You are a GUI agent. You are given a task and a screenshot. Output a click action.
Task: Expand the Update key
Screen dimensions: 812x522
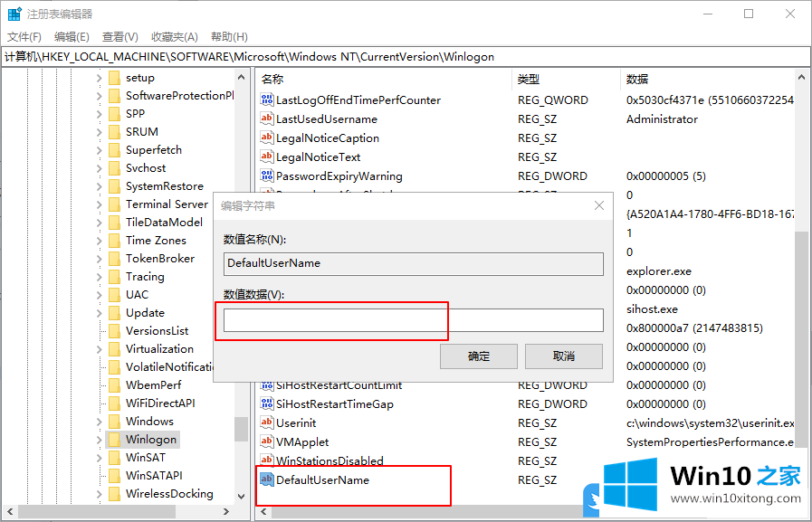point(99,314)
